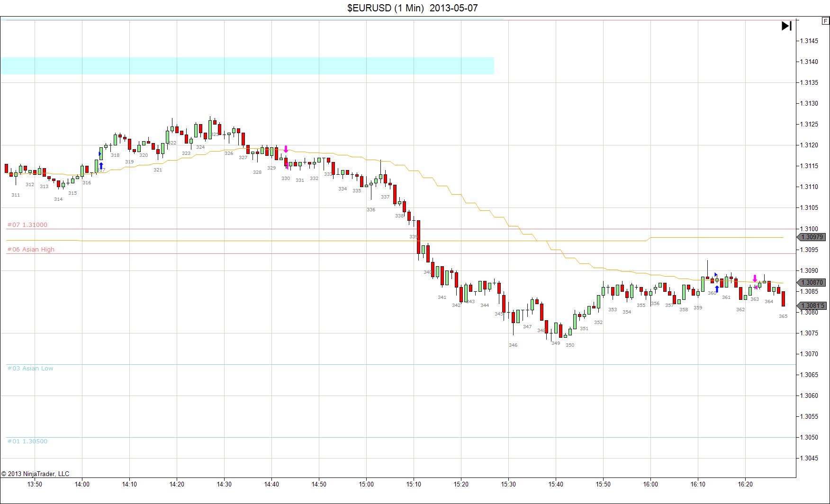The image size is (830, 504).
Task: Select the '#03 Asian Low' level label
Action: (30, 369)
